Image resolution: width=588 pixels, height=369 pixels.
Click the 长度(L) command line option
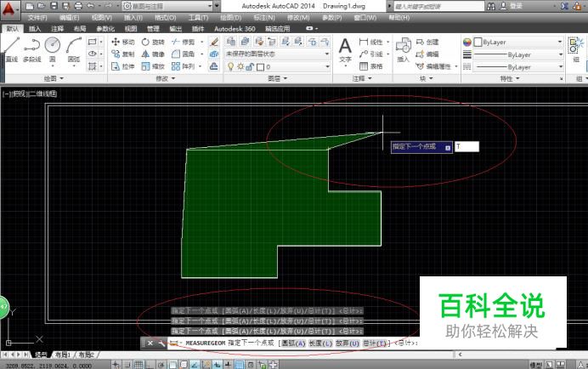click(x=320, y=343)
